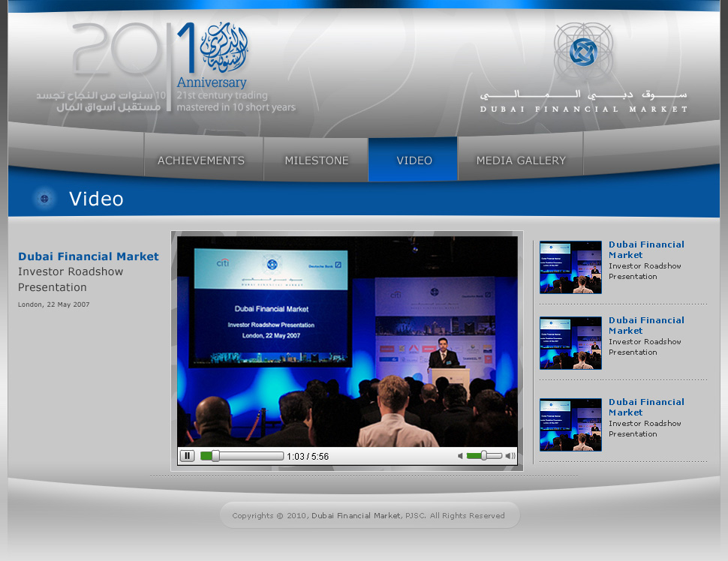Adjust the green volume slider
Screen dimensions: 728x561
click(x=484, y=456)
